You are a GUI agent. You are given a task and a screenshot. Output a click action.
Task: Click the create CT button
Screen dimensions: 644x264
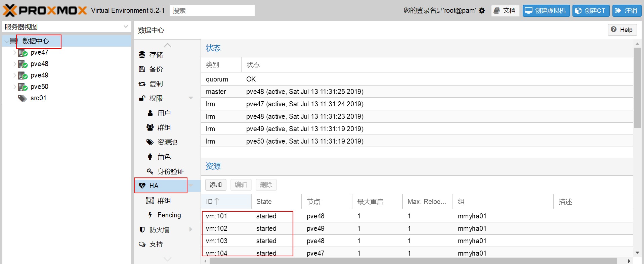tap(591, 11)
